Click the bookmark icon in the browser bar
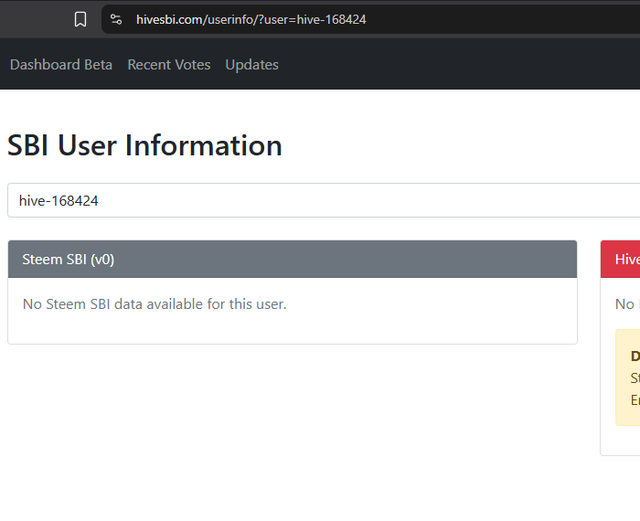This screenshot has width=640, height=521. (x=80, y=19)
